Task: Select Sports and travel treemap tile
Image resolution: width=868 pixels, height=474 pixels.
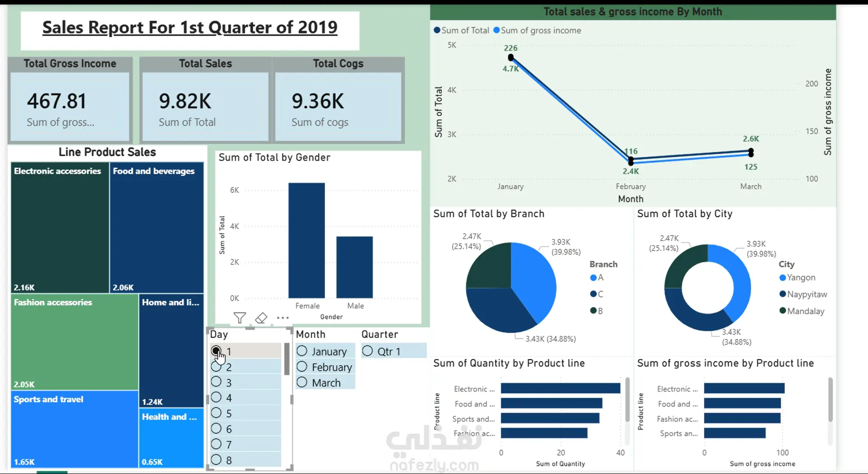Action: point(75,429)
